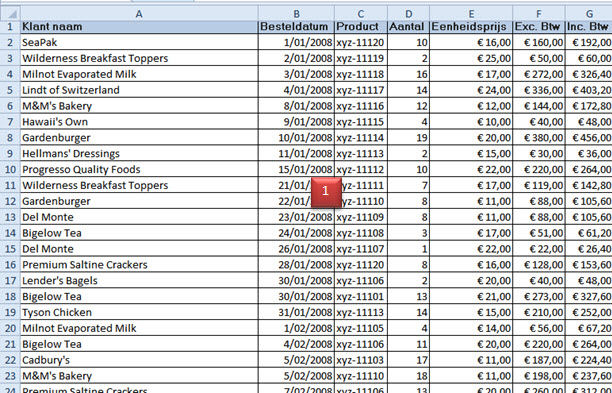Select row 10 header
This screenshot has height=393, width=612.
10,169
